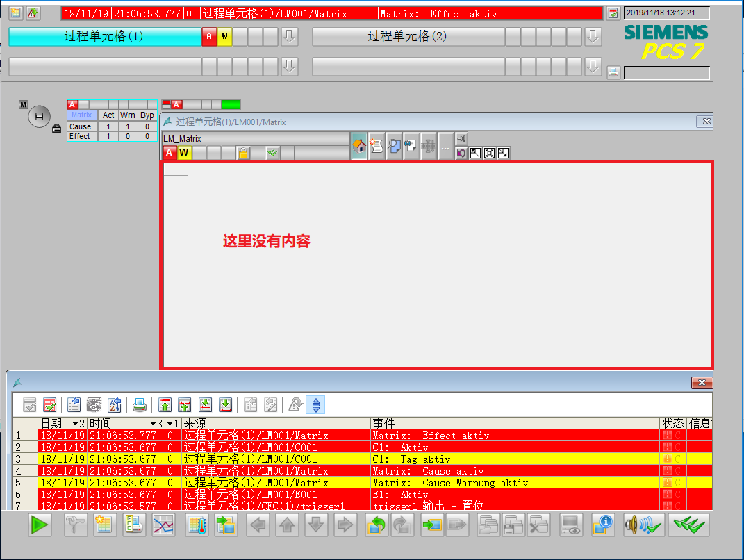Click the grey left arrow navigation button
The image size is (744, 560).
pyautogui.click(x=258, y=525)
